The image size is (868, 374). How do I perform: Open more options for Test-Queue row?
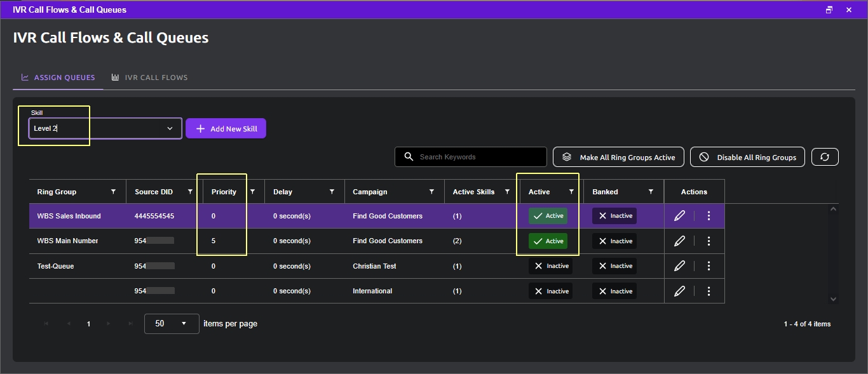click(709, 266)
